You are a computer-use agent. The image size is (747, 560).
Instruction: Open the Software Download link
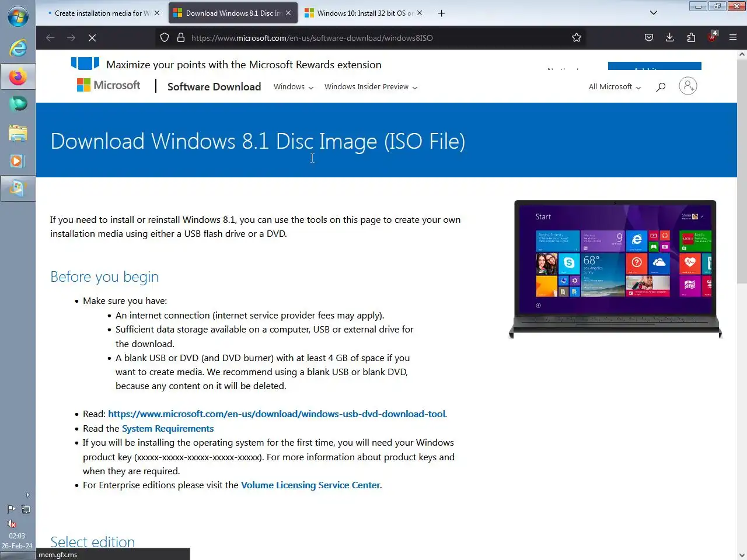point(214,86)
